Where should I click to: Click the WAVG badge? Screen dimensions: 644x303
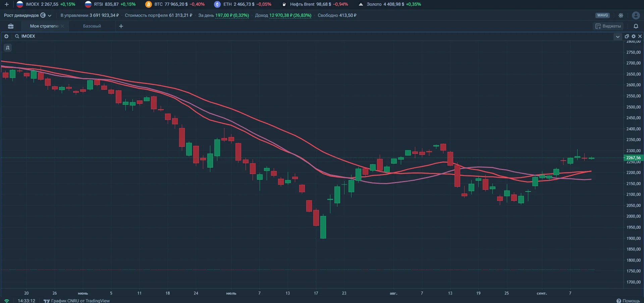[x=602, y=15]
